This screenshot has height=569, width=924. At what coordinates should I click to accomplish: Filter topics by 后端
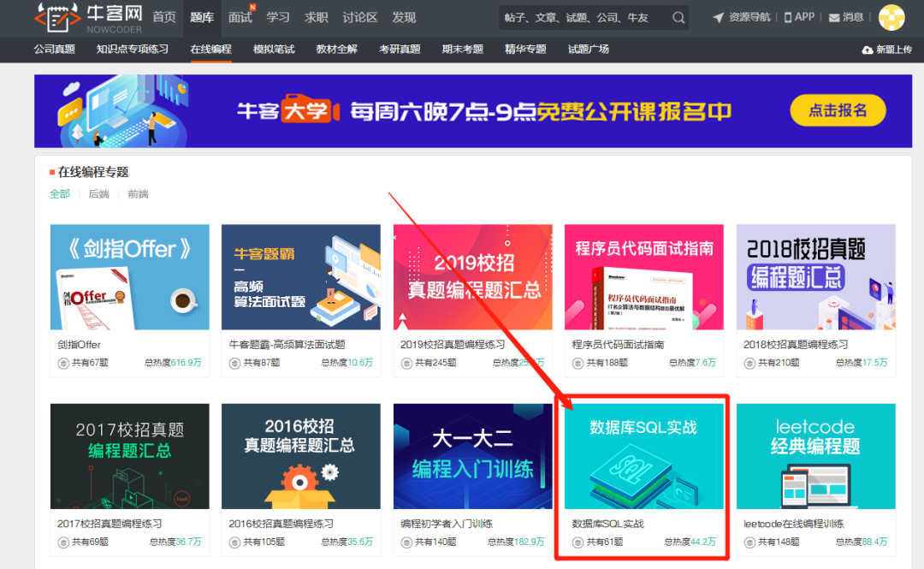[x=98, y=194]
